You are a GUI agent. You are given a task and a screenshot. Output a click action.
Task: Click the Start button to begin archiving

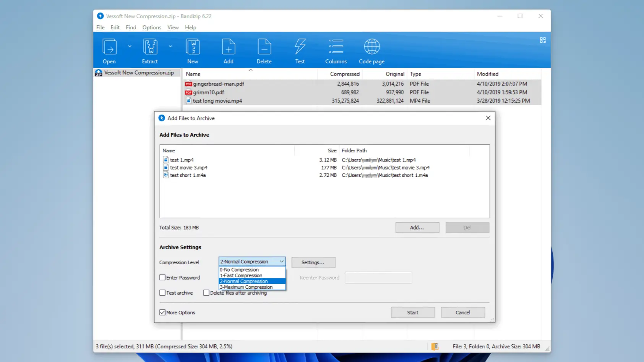coord(412,312)
